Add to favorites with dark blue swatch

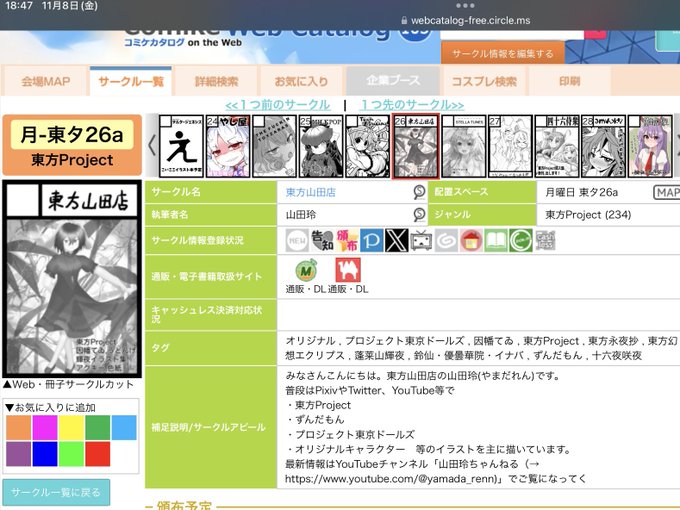click(x=45, y=454)
